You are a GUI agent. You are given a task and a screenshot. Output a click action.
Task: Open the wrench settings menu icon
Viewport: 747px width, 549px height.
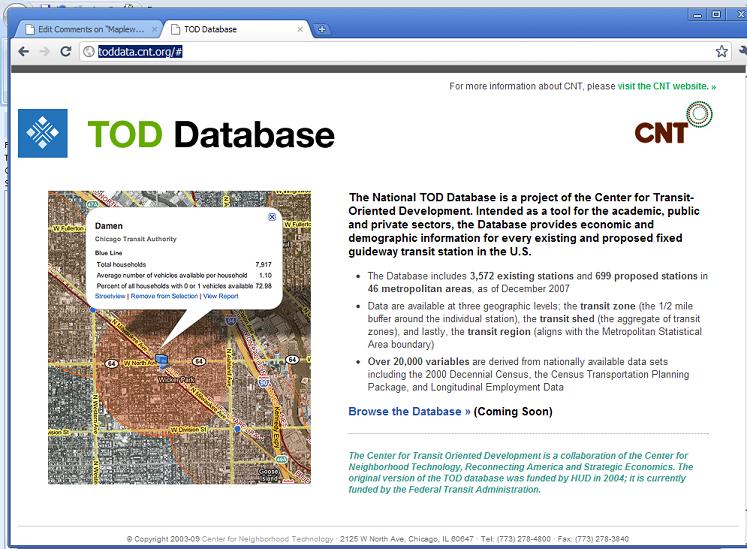742,51
